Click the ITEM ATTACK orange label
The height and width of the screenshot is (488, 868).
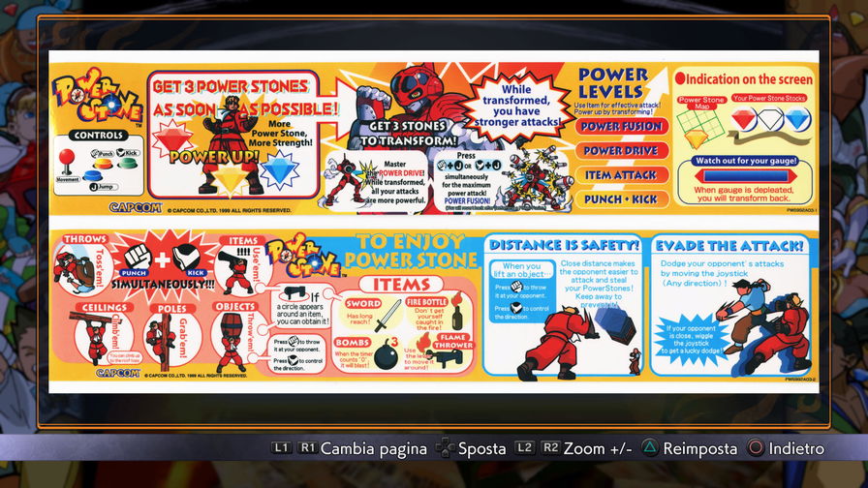[x=622, y=176]
